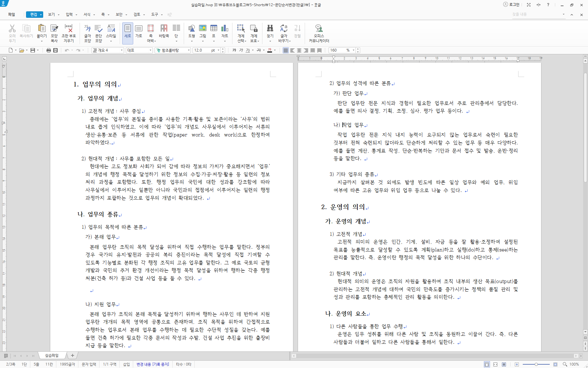Click the 실습파일 document tab
Viewport: 588px width, 368px height.
pos(51,355)
